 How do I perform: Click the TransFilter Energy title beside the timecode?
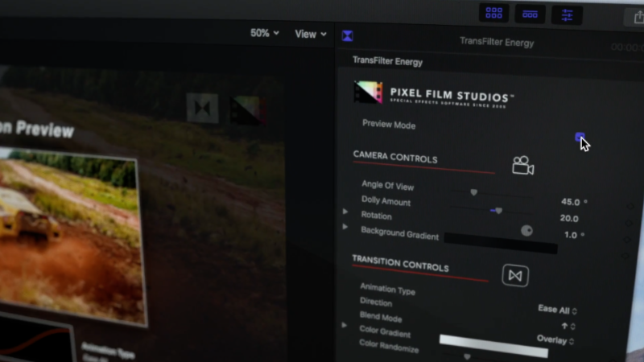[497, 42]
